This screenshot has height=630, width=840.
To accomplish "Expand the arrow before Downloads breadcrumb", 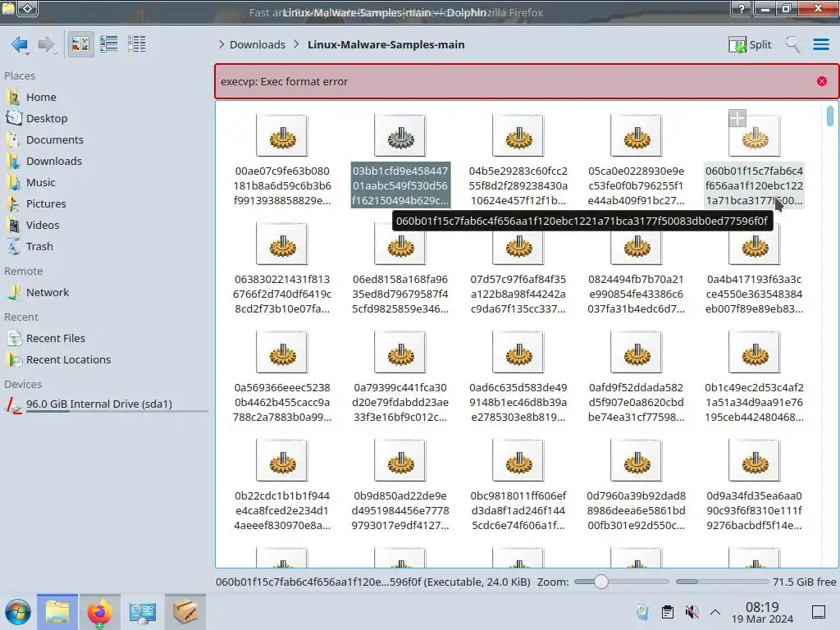I will point(221,44).
